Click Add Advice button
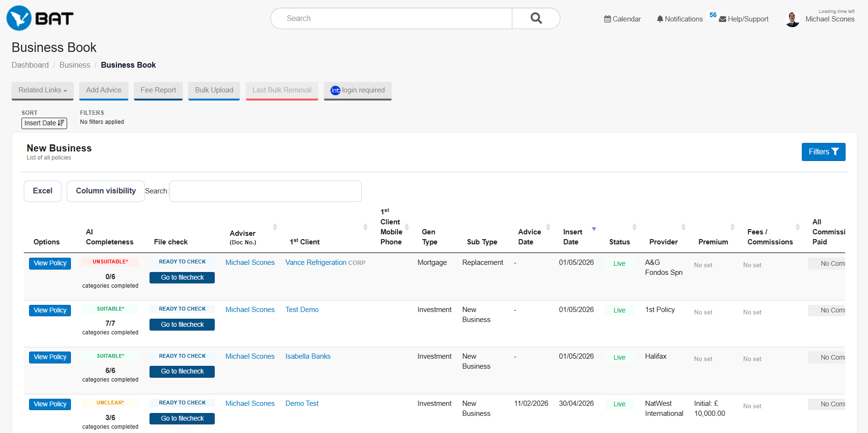The height and width of the screenshot is (433, 868). (x=104, y=91)
